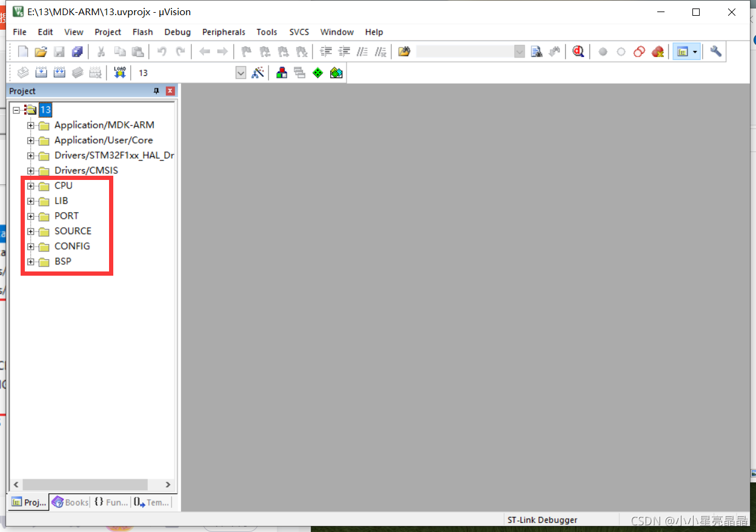Open the Peripherals menu
Viewport: 756px width, 532px height.
[x=224, y=32]
